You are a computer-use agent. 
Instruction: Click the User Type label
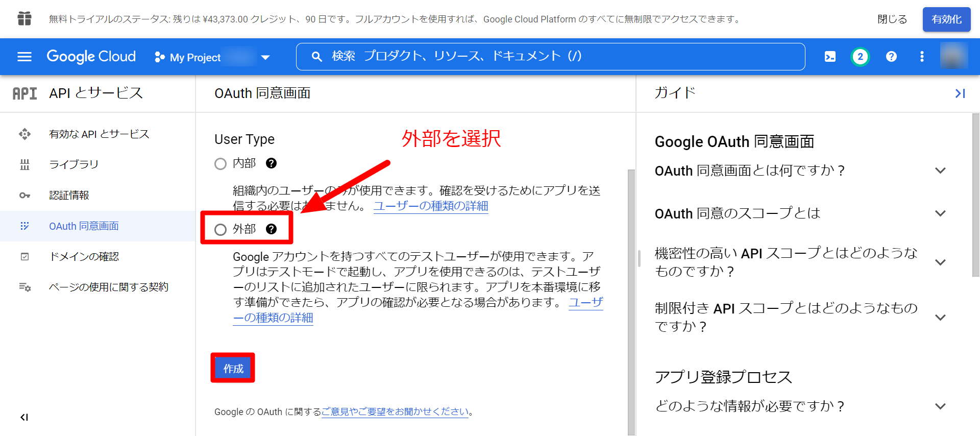[244, 139]
